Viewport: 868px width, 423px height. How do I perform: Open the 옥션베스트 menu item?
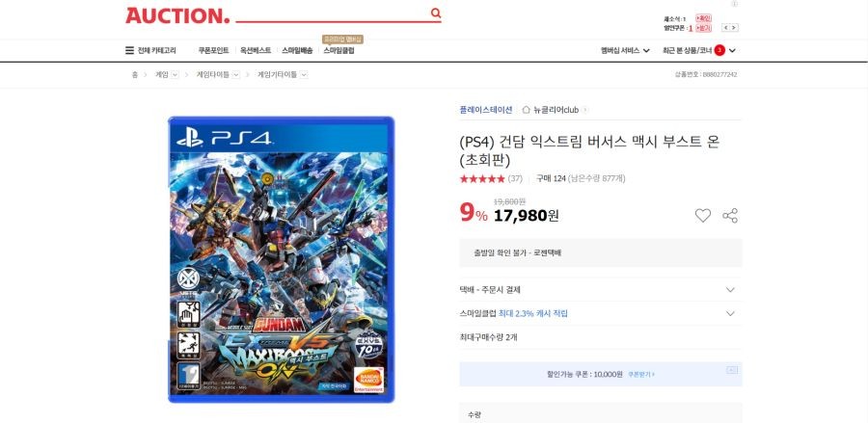click(256, 50)
